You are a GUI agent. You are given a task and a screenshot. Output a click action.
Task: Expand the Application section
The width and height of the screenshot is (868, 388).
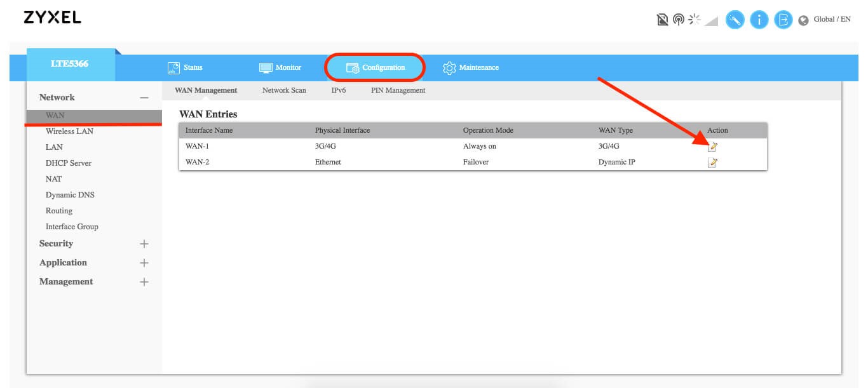coord(144,263)
